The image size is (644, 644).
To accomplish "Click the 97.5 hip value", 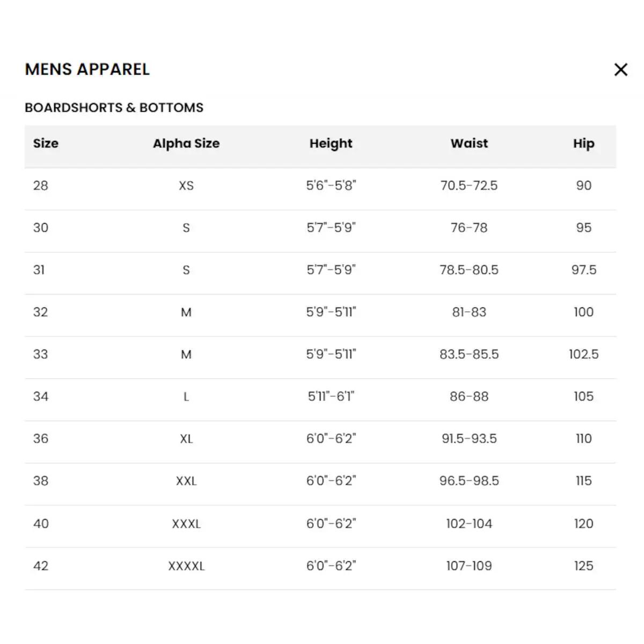I will click(583, 270).
